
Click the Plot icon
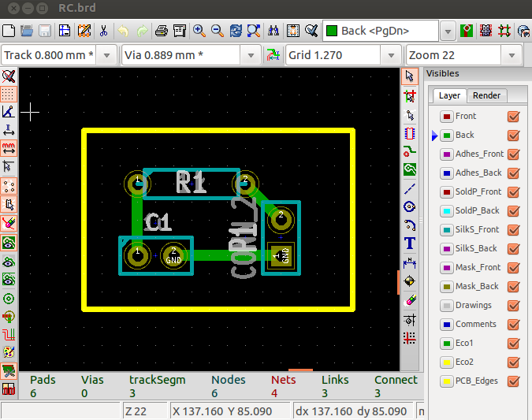tap(180, 31)
